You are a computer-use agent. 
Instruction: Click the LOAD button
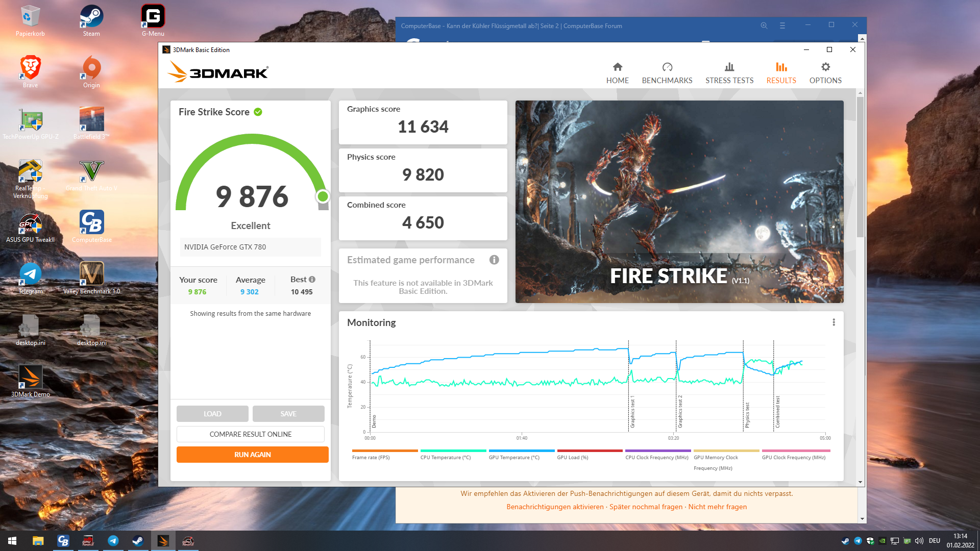tap(212, 414)
